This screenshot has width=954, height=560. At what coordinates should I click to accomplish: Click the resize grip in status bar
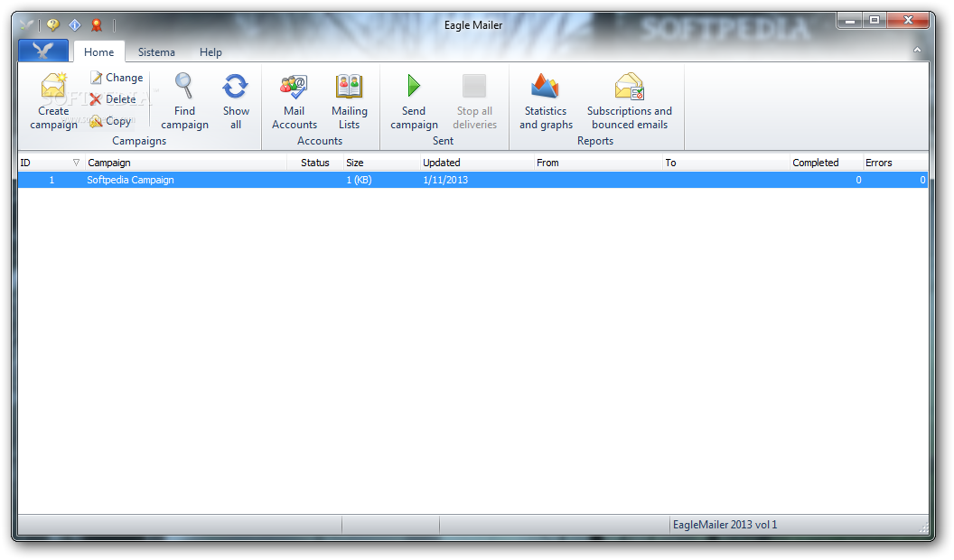click(x=923, y=527)
